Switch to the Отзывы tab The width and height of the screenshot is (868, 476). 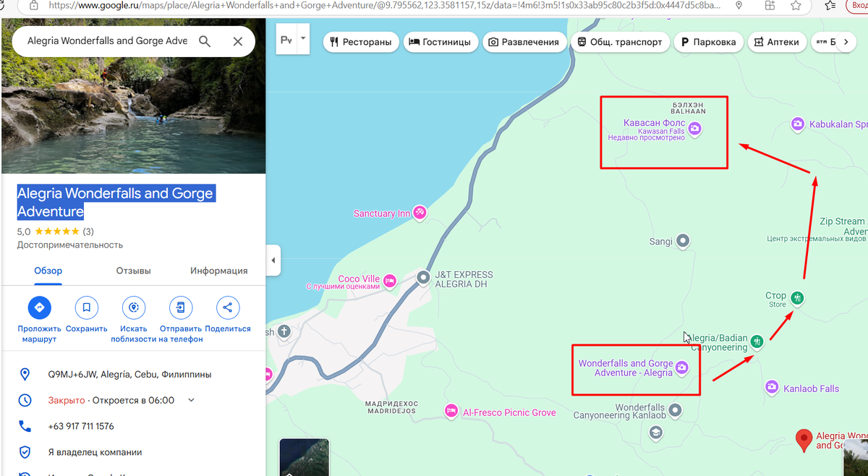(x=133, y=271)
